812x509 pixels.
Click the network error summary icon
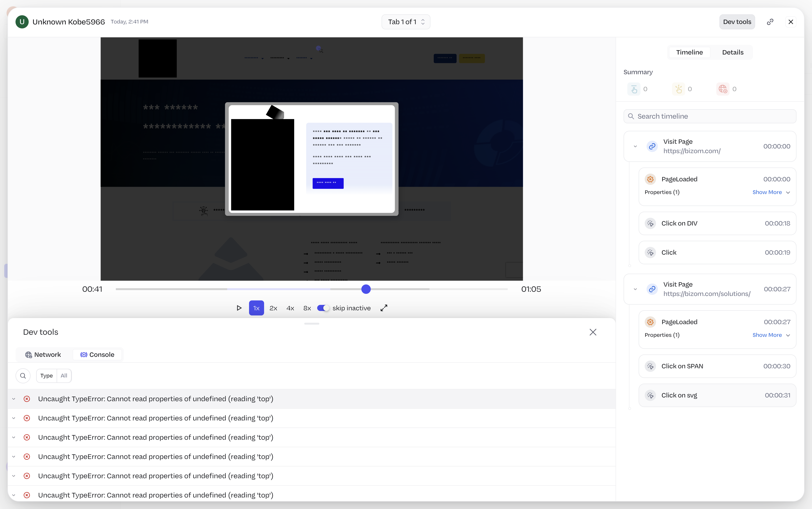pos(723,89)
